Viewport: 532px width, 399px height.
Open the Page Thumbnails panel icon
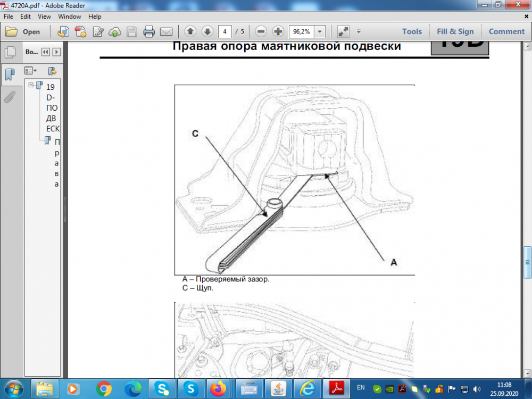pos(11,52)
